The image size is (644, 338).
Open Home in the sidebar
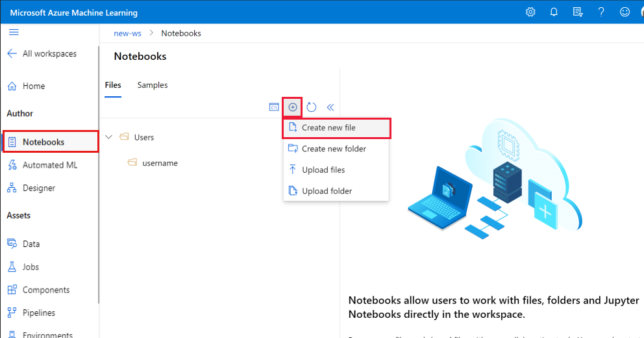(26, 86)
